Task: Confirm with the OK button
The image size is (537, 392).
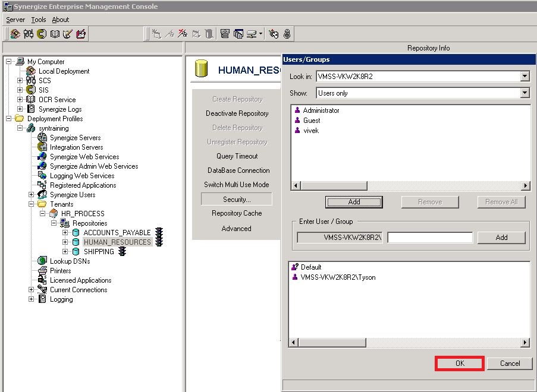Action: pyautogui.click(x=460, y=363)
